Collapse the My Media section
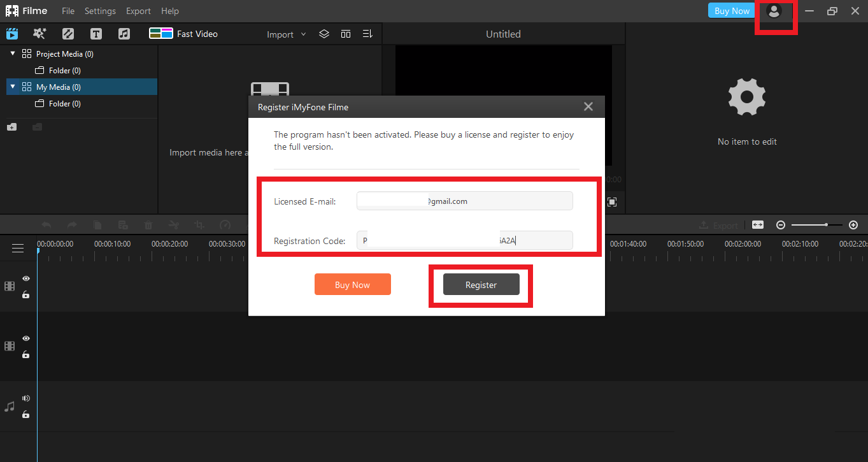This screenshot has width=868, height=462. coord(13,87)
